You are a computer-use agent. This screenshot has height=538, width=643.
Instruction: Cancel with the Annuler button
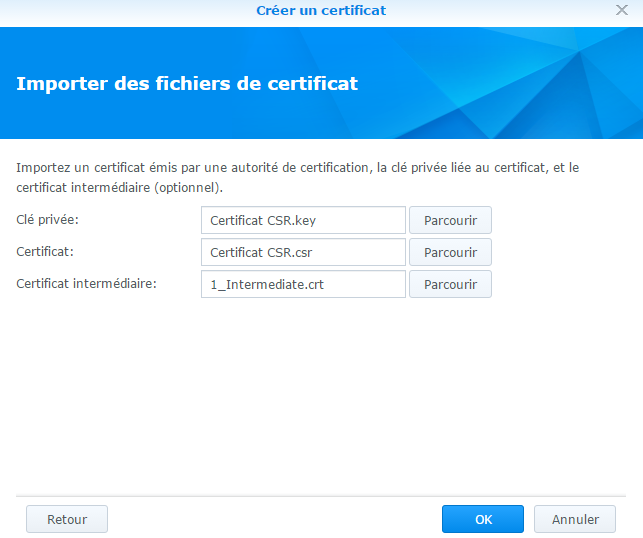click(x=575, y=519)
